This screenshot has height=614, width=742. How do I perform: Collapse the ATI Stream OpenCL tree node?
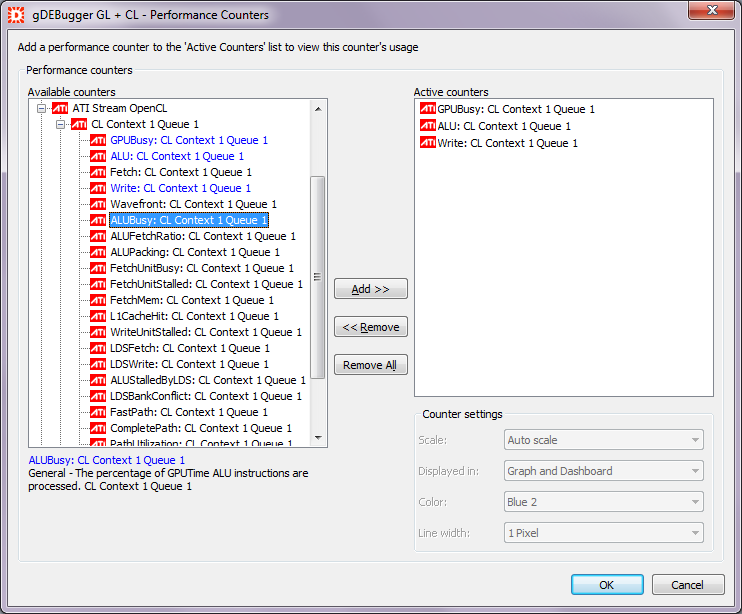[42, 108]
